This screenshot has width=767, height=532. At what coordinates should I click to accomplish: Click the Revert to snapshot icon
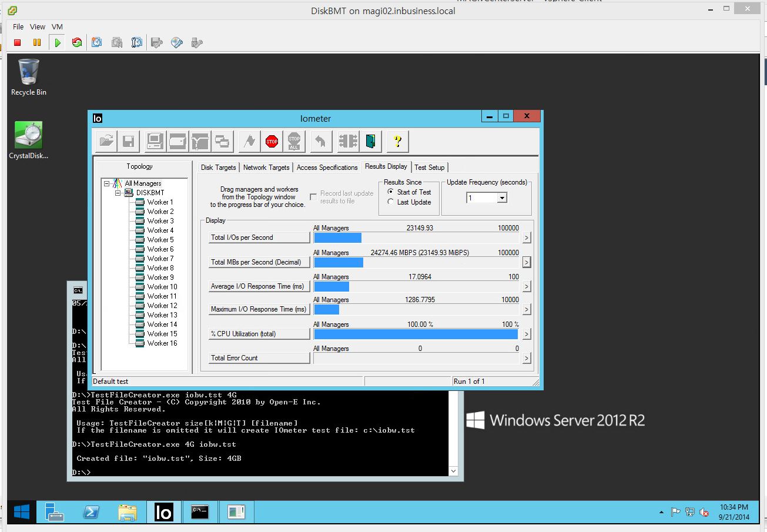pos(117,42)
